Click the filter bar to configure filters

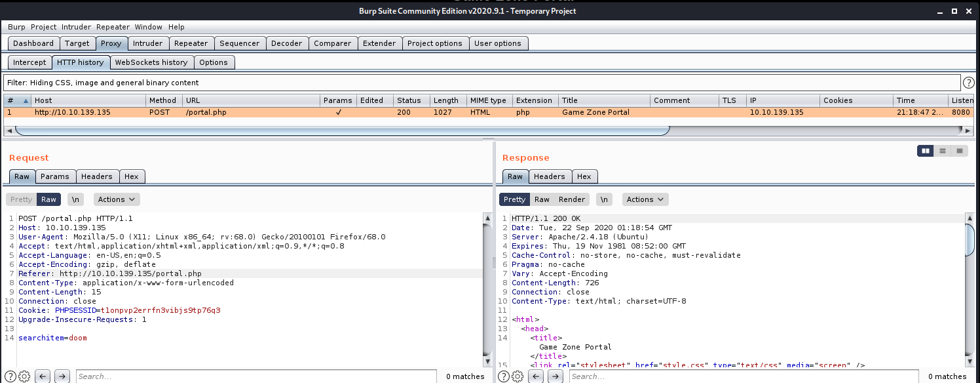pyautogui.click(x=481, y=83)
